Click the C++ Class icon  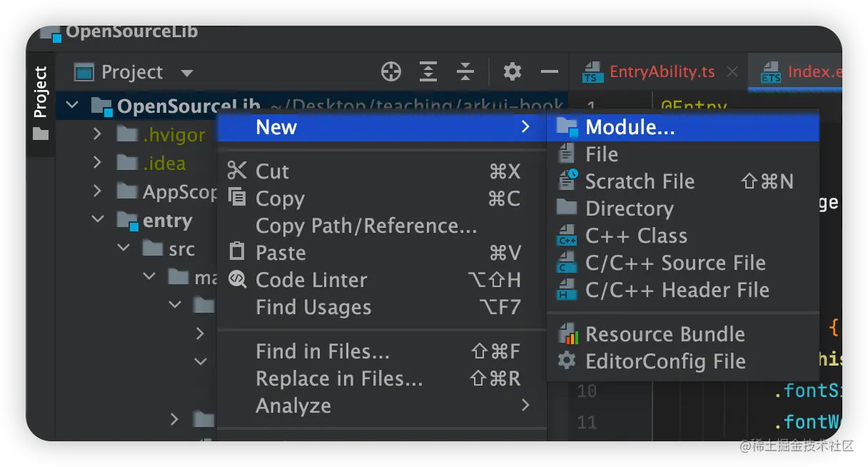coord(567,236)
